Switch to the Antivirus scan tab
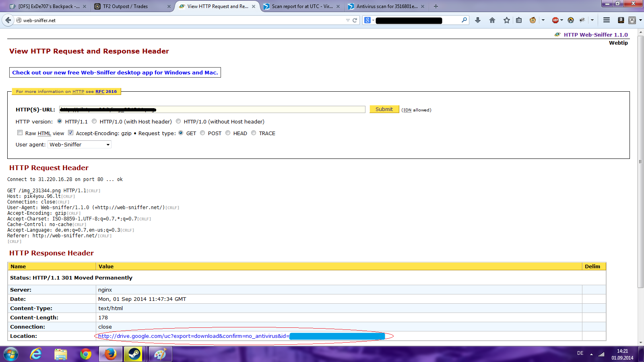 click(386, 6)
